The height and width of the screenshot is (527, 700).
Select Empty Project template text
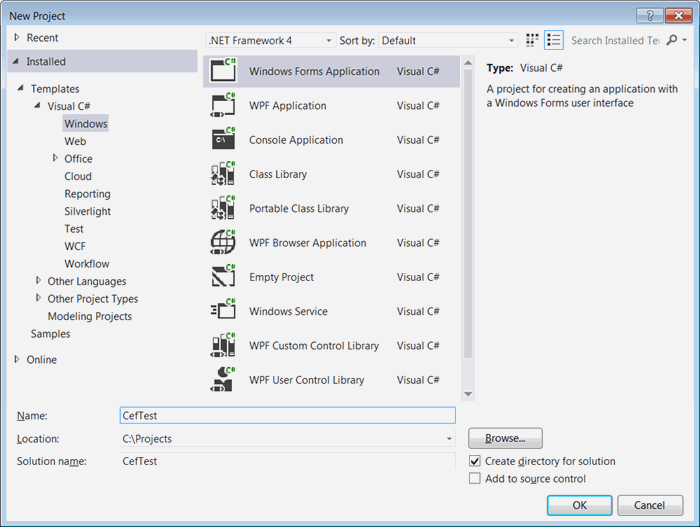pos(281,277)
